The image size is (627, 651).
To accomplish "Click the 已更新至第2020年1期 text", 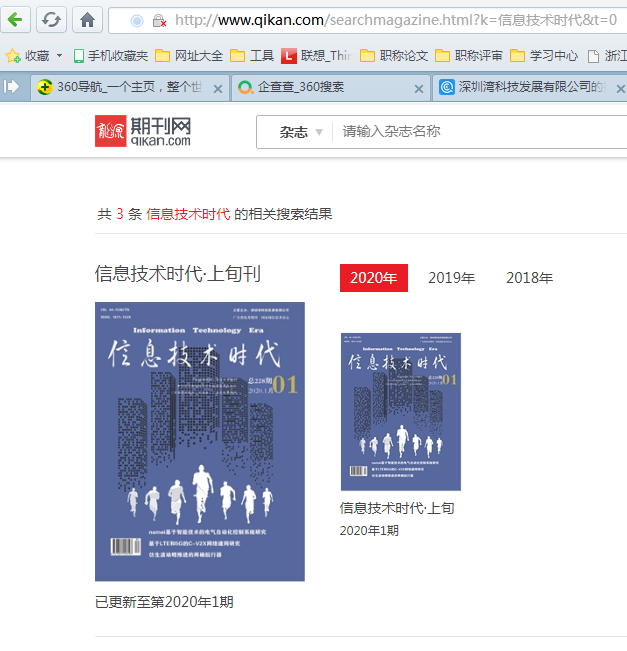I will pyautogui.click(x=164, y=602).
